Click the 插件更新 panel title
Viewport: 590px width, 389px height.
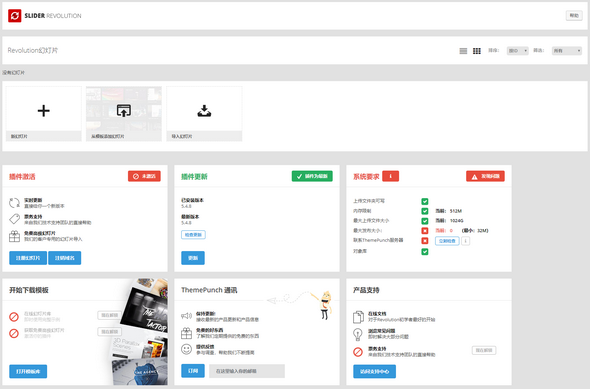click(x=195, y=176)
